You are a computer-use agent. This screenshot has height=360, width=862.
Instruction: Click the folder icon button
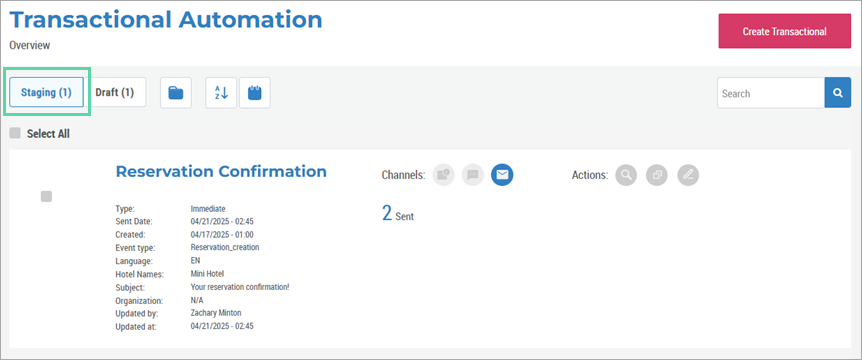(176, 93)
